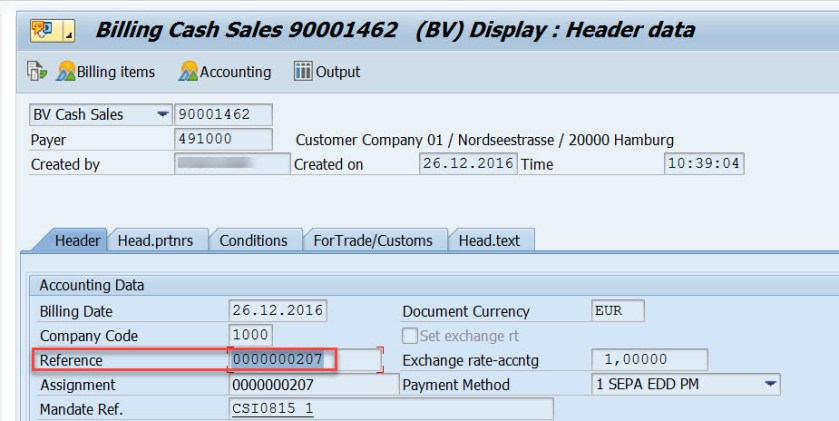Open the Output button
Viewport: 839px width, 421px height.
point(327,72)
